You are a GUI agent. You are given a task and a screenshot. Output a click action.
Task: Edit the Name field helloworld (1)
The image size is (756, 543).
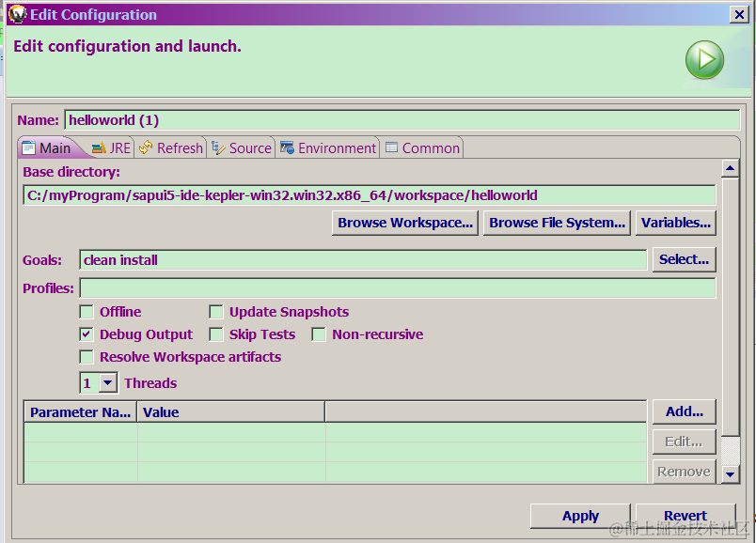click(402, 120)
